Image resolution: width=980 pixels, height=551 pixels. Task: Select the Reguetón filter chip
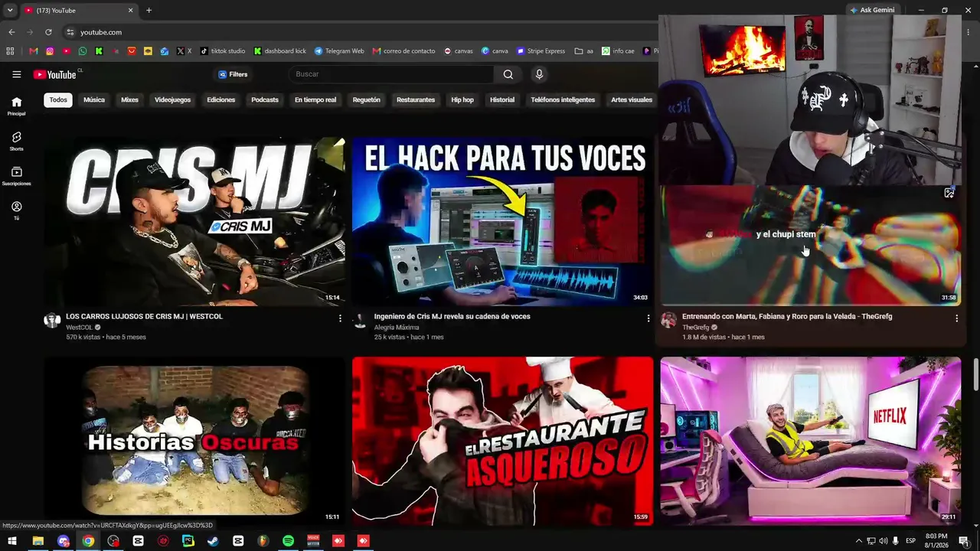click(366, 99)
